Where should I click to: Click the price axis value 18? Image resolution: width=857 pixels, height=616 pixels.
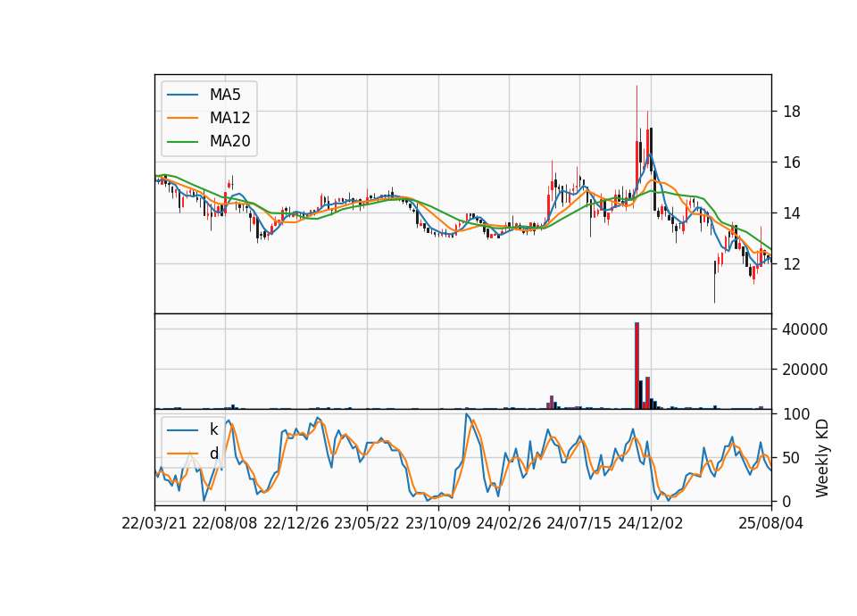[x=792, y=112]
